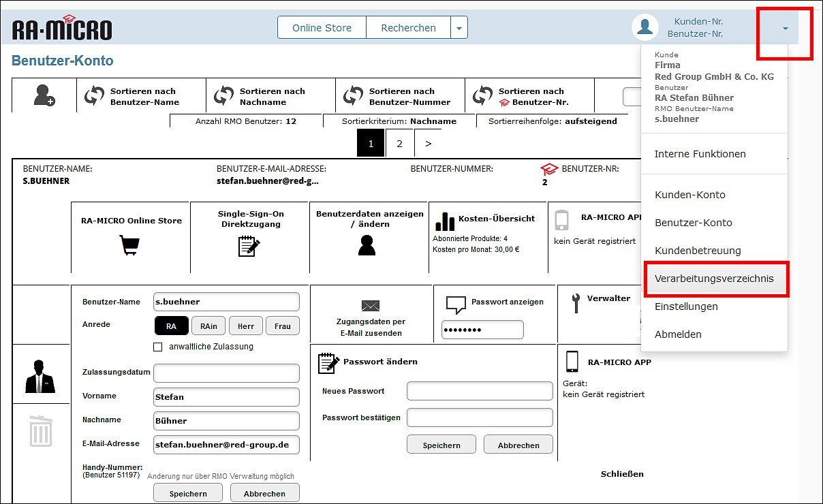
Task: Save the new password with Speichern
Action: (441, 445)
